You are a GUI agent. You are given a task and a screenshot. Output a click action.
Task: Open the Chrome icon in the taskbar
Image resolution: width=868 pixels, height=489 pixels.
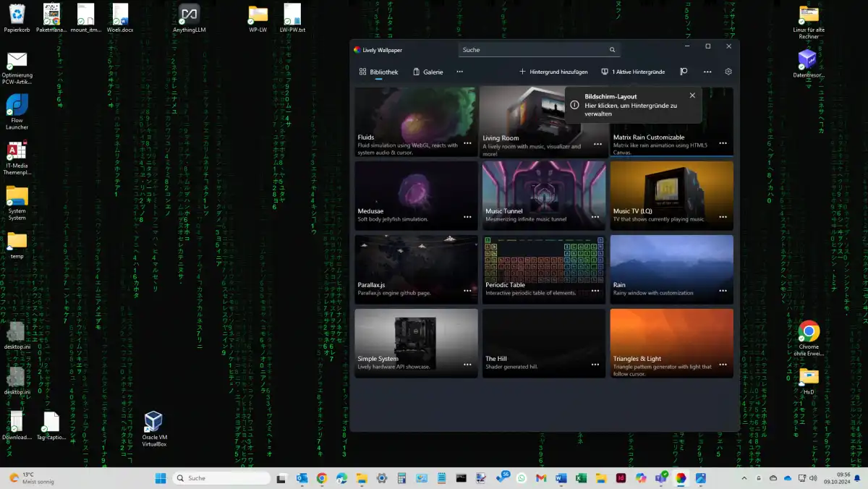(x=322, y=478)
